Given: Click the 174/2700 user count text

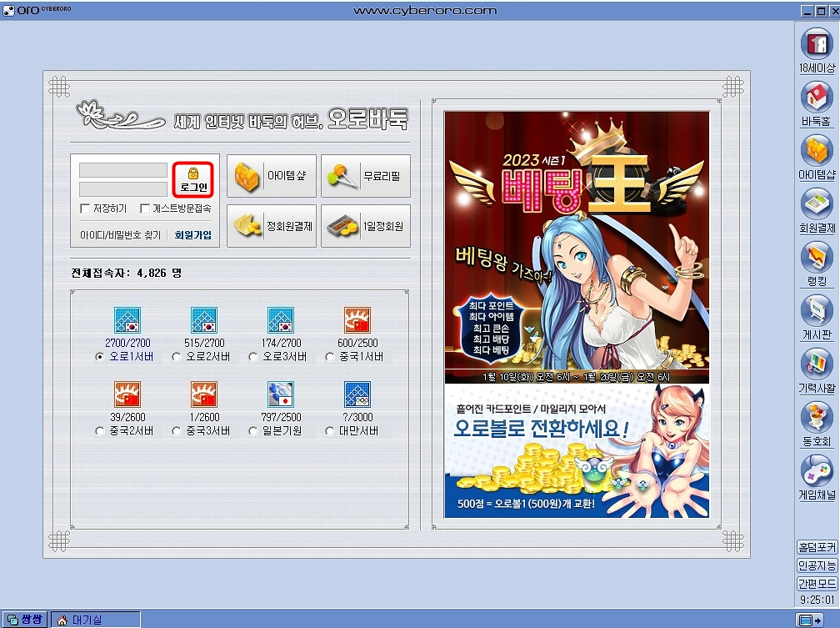Looking at the screenshot, I should [x=282, y=343].
